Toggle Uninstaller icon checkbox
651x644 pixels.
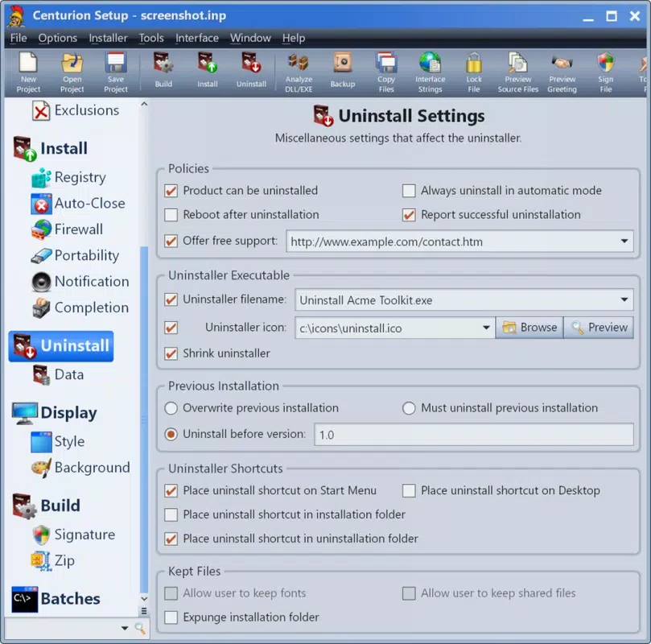(171, 328)
